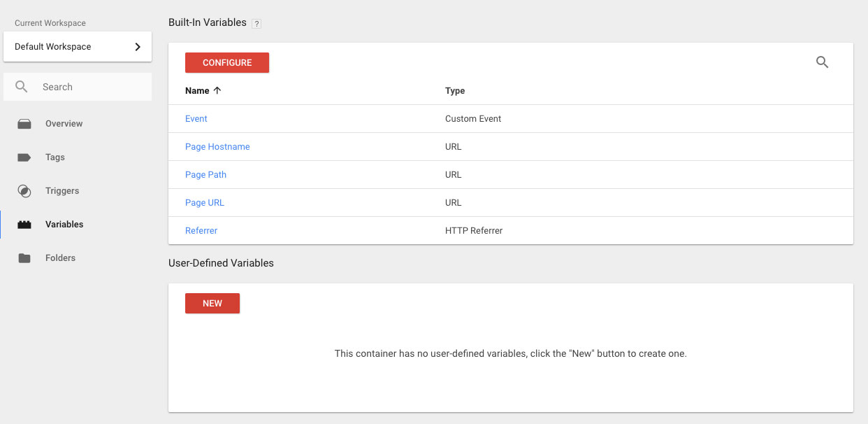868x424 pixels.
Task: Click URL type in Page URL row
Action: [x=454, y=203]
